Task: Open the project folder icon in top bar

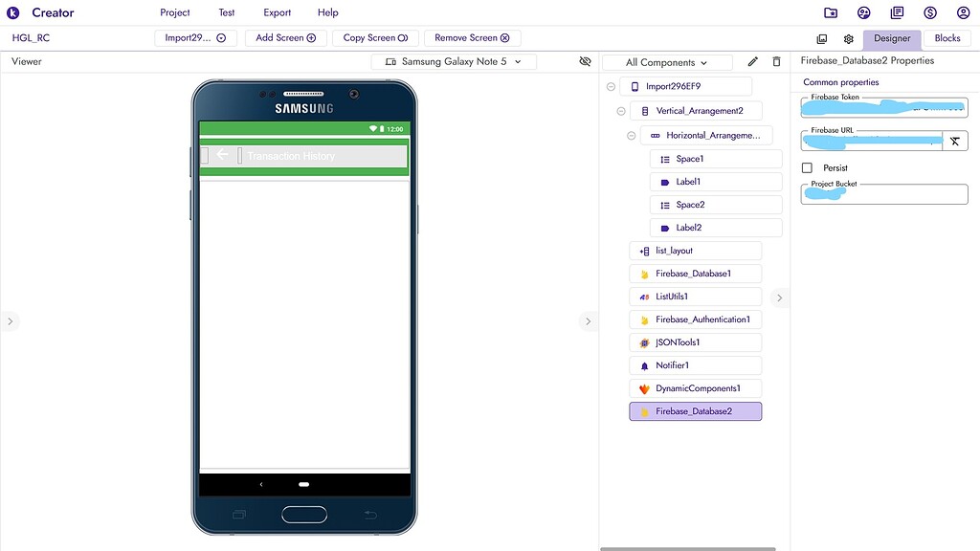Action: pyautogui.click(x=830, y=12)
